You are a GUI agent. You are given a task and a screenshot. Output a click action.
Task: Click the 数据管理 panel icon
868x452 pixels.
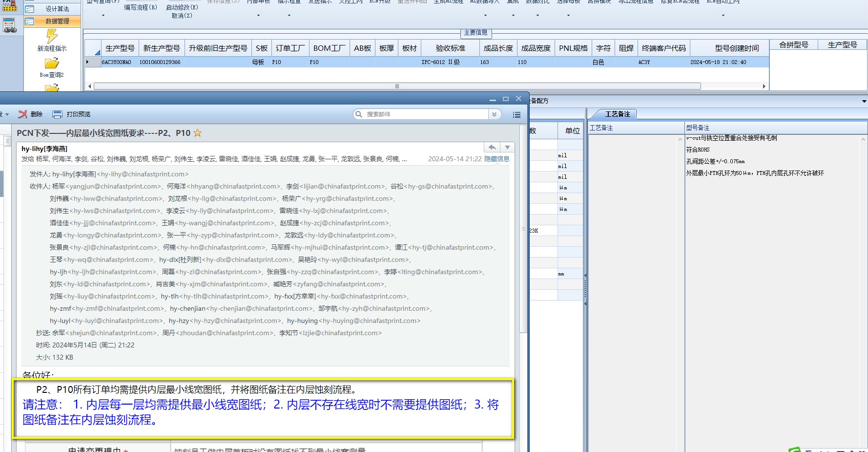point(29,21)
